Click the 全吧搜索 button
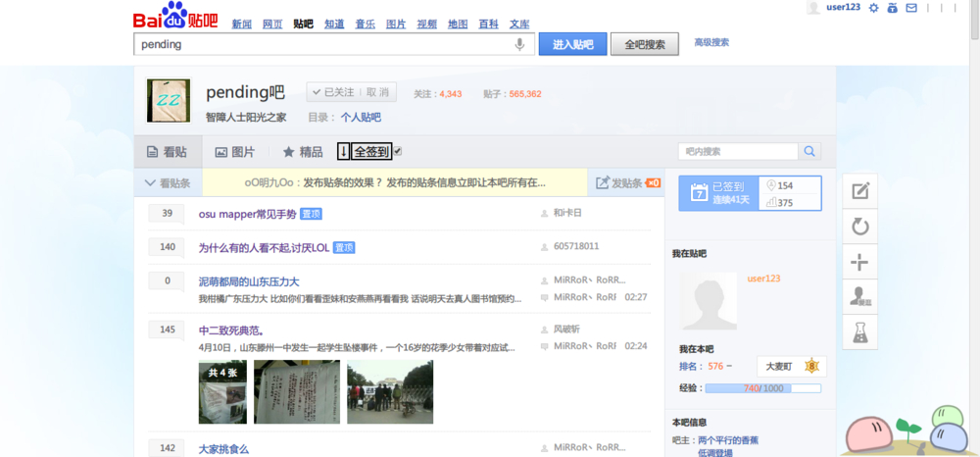Screen dimensions: 980x457 click(x=645, y=44)
